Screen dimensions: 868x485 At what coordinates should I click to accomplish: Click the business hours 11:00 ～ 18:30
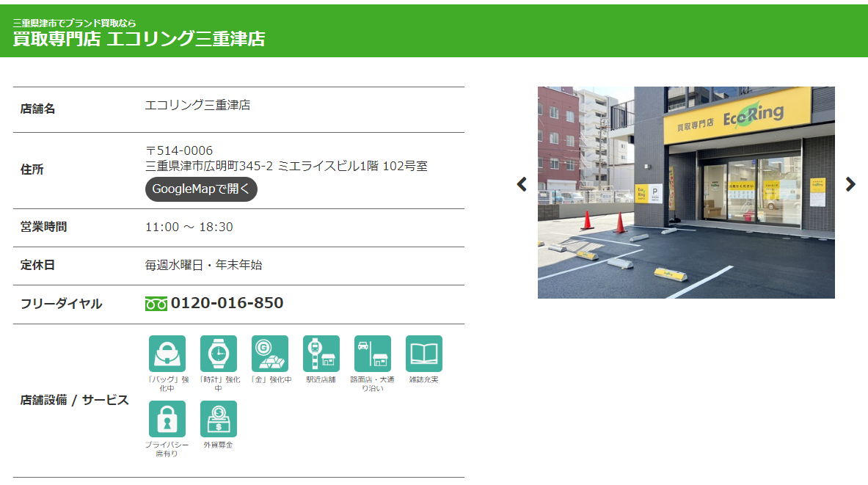189,227
